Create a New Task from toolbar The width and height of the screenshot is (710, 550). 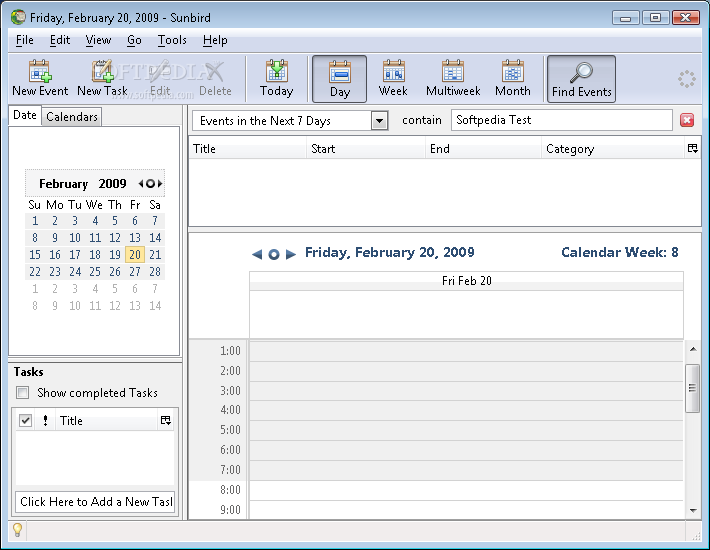coord(102,79)
